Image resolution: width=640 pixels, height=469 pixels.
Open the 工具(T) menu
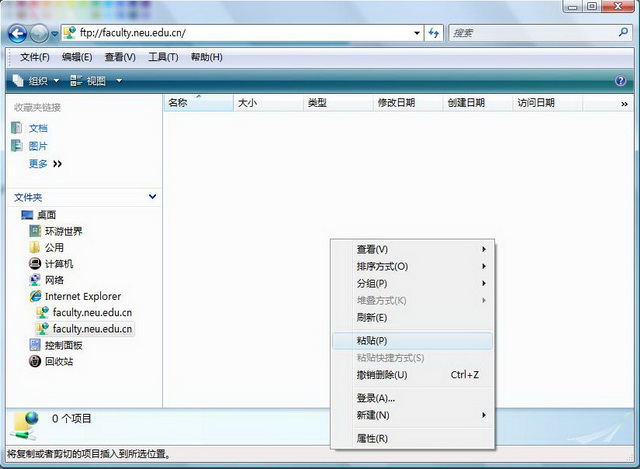click(163, 57)
